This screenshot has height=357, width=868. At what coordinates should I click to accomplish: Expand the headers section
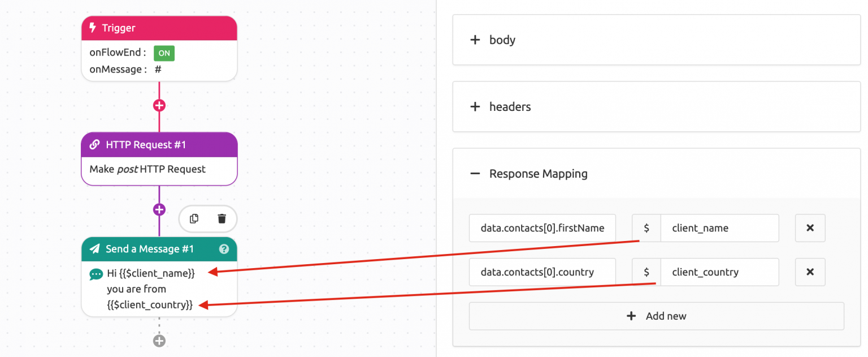[x=475, y=106]
